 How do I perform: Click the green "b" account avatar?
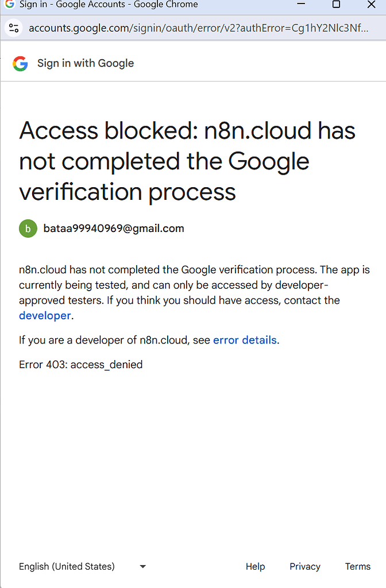[x=28, y=228]
